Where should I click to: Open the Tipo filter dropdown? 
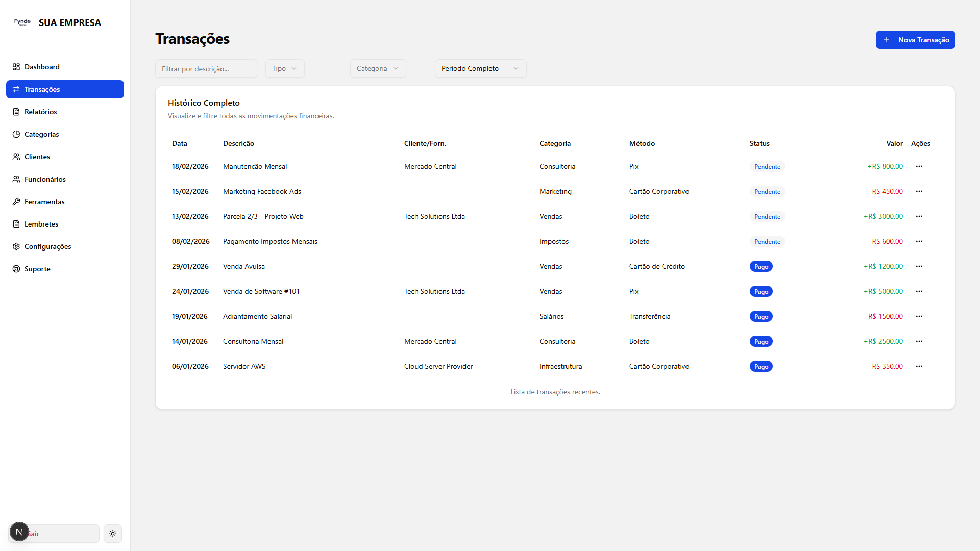pyautogui.click(x=284, y=68)
